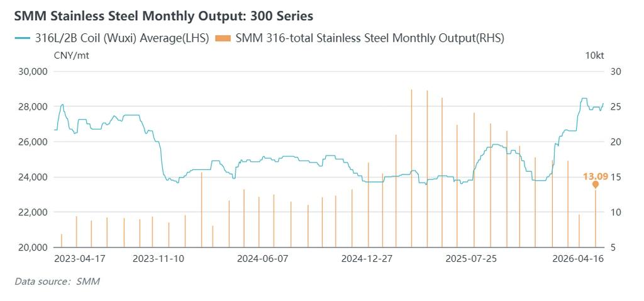Select the 2026-04-16 date axis label

tap(577, 259)
